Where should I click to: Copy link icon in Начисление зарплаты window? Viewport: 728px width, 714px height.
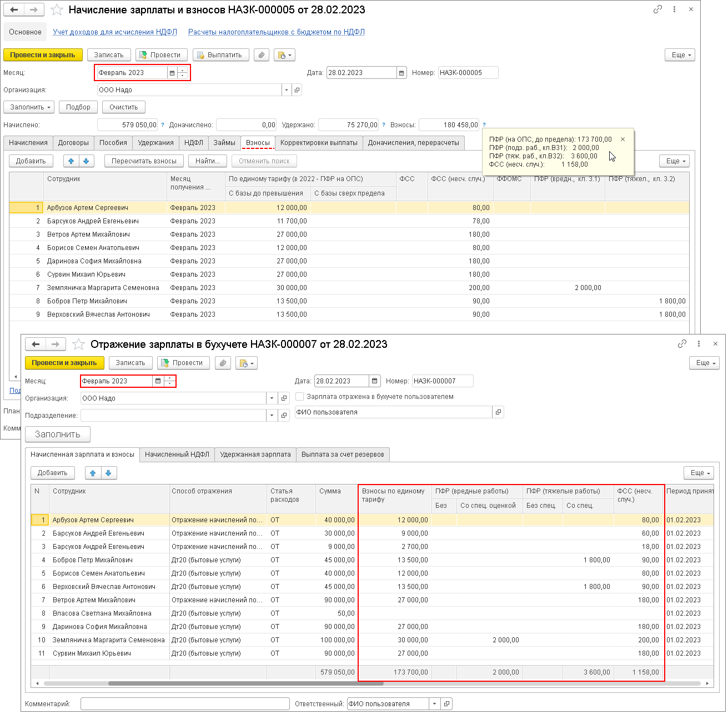tap(658, 9)
